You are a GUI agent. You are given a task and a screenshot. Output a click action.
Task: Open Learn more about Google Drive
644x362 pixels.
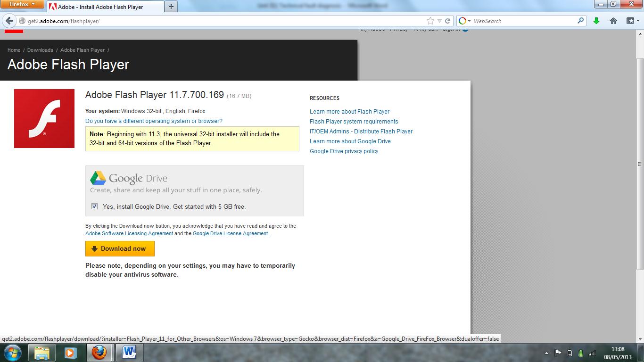tap(350, 141)
